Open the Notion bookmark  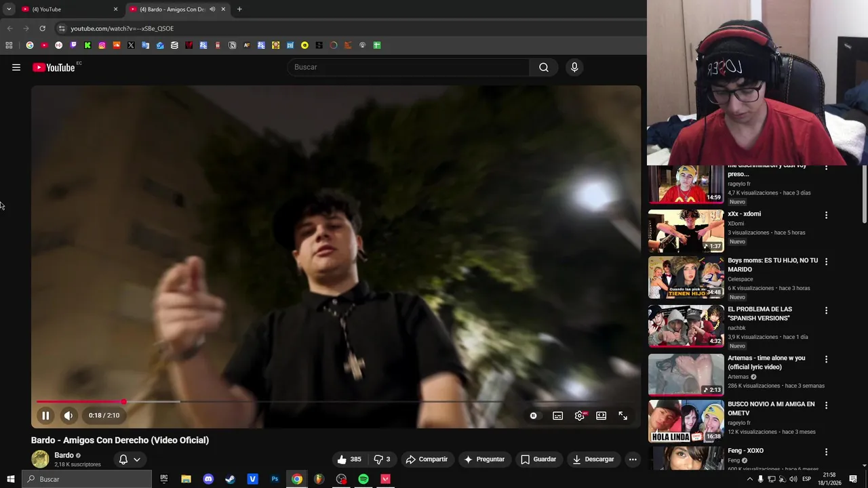tap(232, 45)
